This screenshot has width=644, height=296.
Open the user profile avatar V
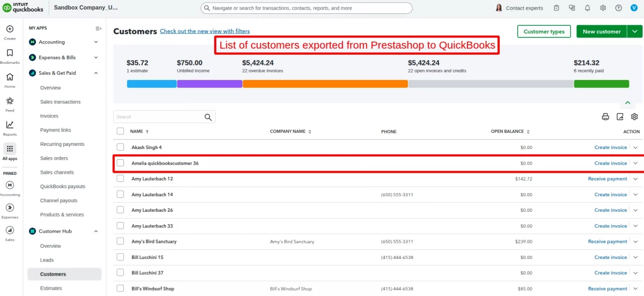click(x=634, y=8)
